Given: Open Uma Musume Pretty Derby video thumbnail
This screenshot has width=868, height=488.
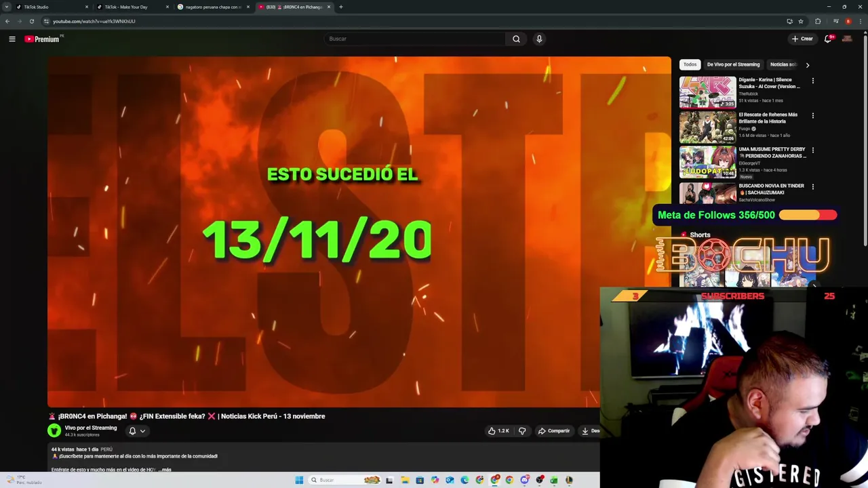Looking at the screenshot, I should point(708,162).
